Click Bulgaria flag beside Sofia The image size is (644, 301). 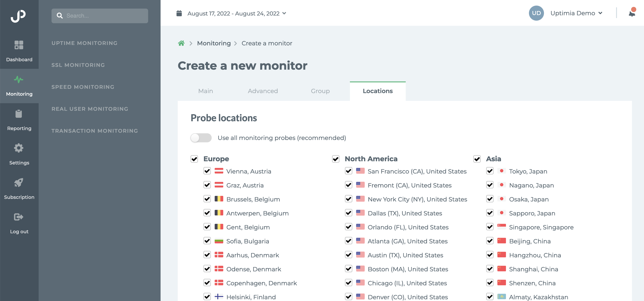click(219, 241)
